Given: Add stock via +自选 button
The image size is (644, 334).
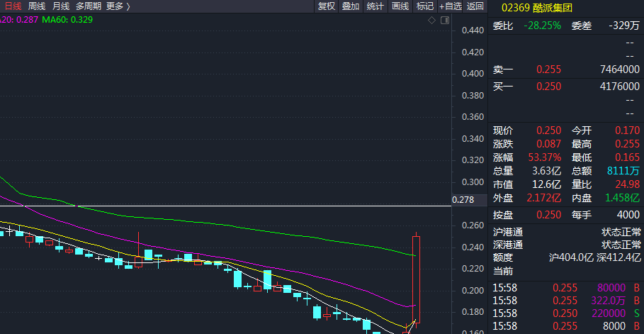Looking at the screenshot, I should click(x=451, y=6).
